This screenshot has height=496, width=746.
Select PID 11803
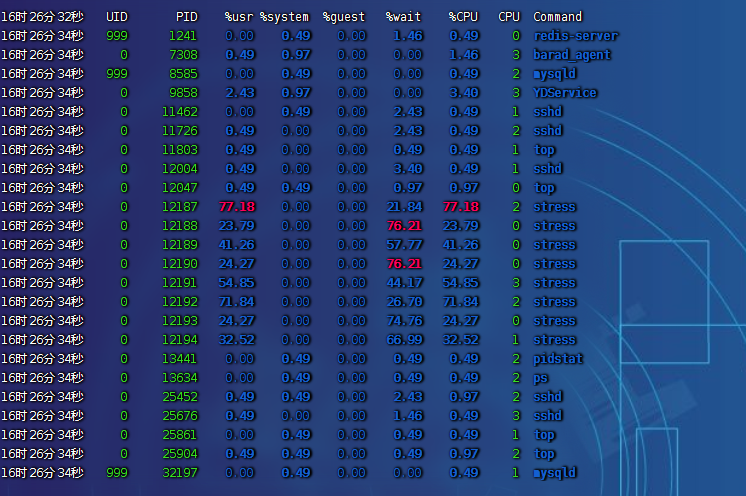pyautogui.click(x=179, y=150)
